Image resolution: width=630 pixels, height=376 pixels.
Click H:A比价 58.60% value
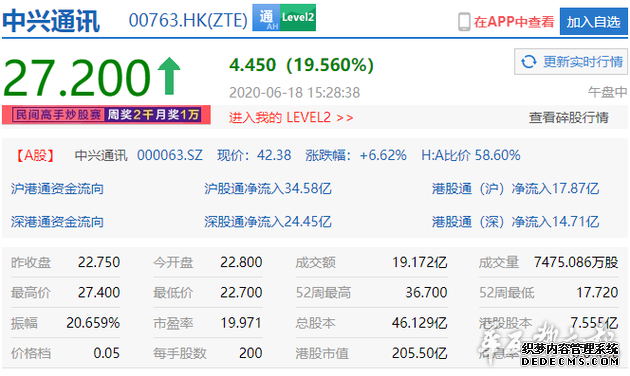470,155
